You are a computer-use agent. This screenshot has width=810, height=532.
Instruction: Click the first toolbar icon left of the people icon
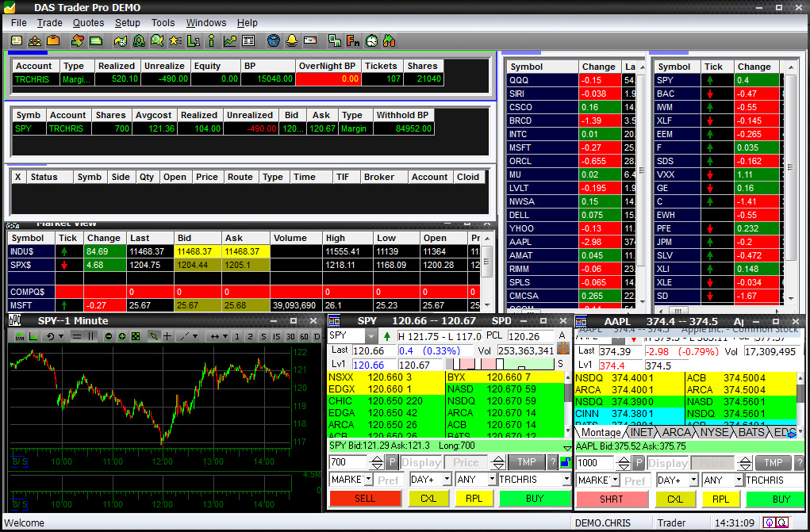tap(17, 40)
